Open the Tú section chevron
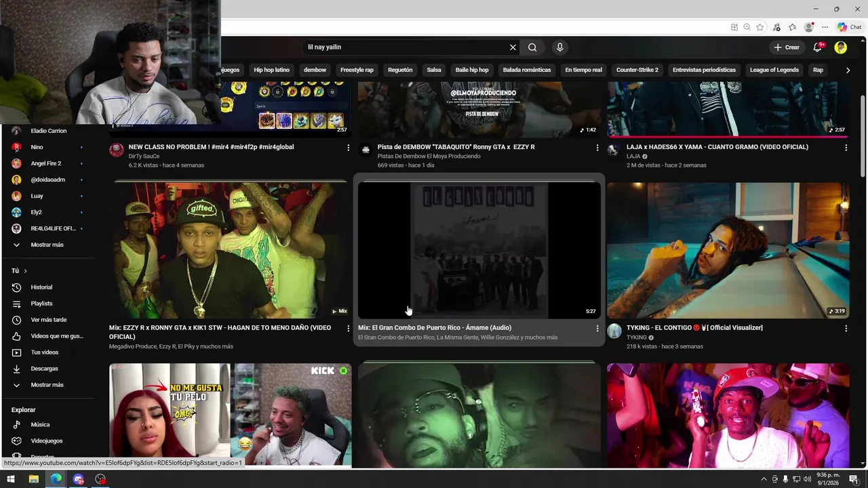This screenshot has width=868, height=488. [25, 271]
